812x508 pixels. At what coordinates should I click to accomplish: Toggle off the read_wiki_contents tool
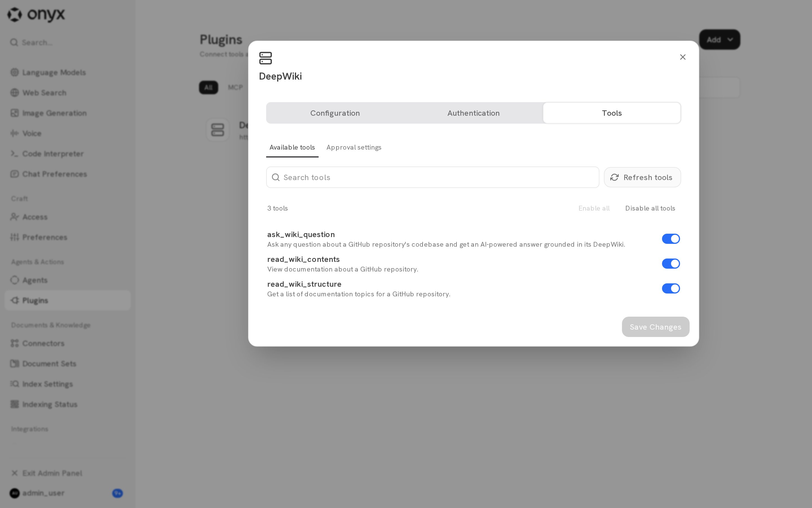671,264
